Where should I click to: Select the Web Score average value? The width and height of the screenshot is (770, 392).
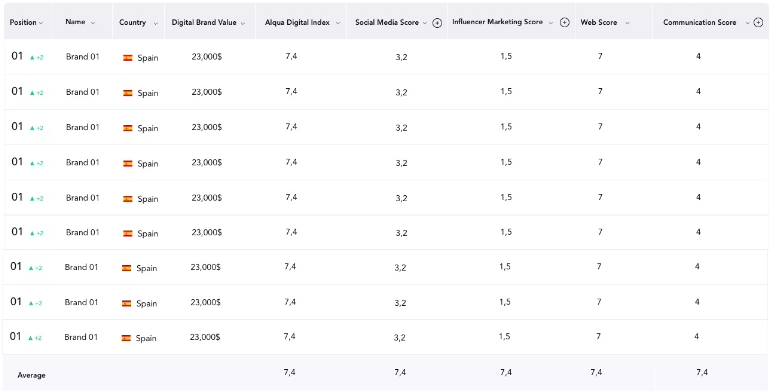596,372
